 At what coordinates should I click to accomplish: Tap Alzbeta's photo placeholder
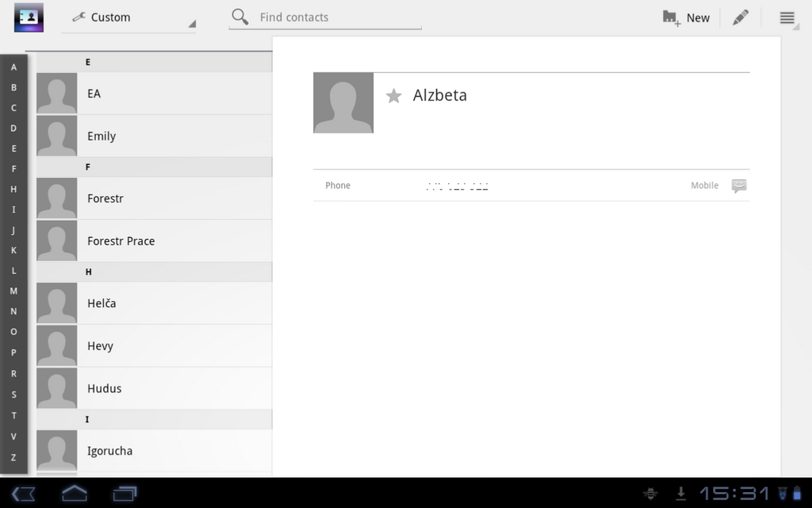[x=343, y=103]
